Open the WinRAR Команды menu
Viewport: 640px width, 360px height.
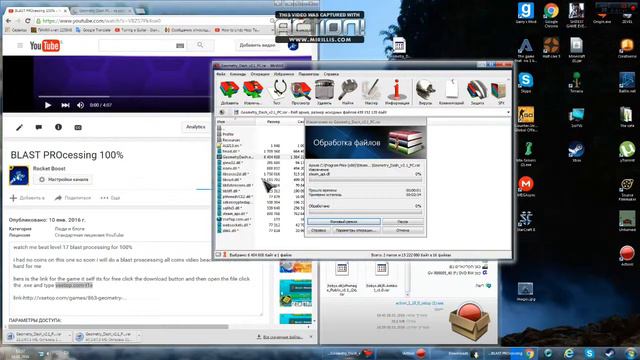click(x=238, y=74)
